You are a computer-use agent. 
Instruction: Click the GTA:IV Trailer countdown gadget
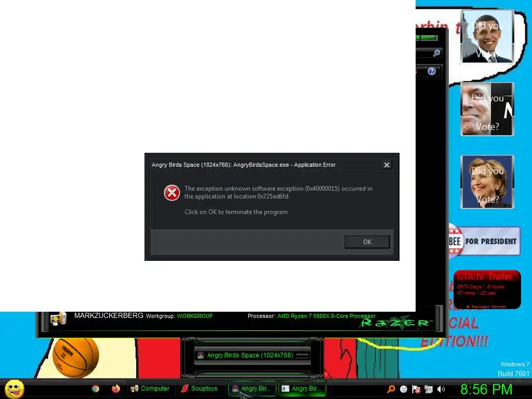tap(487, 289)
